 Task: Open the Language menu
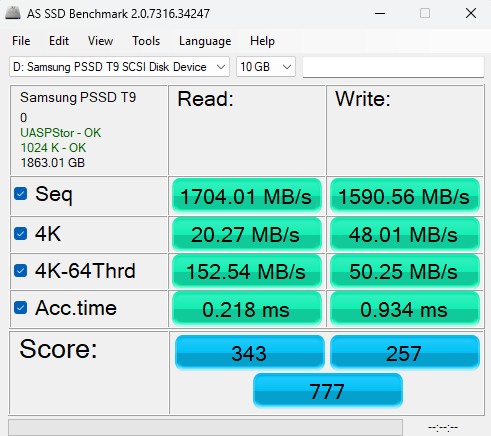205,41
